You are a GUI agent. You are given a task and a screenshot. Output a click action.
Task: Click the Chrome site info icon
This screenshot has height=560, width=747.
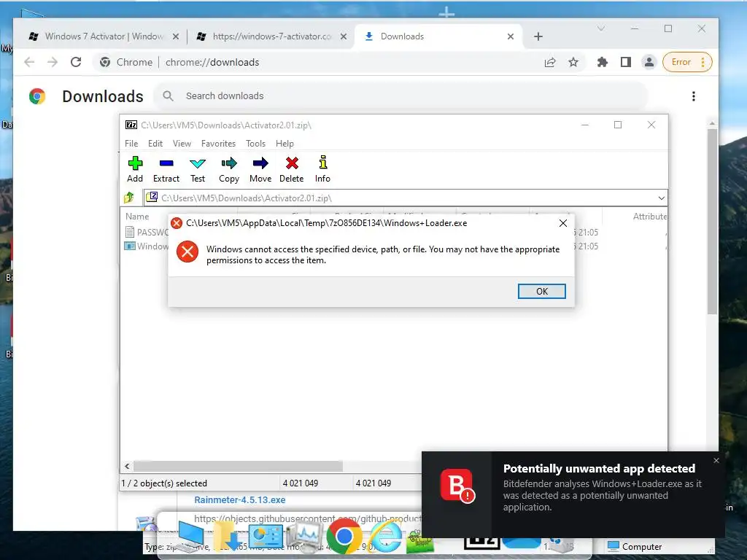click(x=105, y=62)
